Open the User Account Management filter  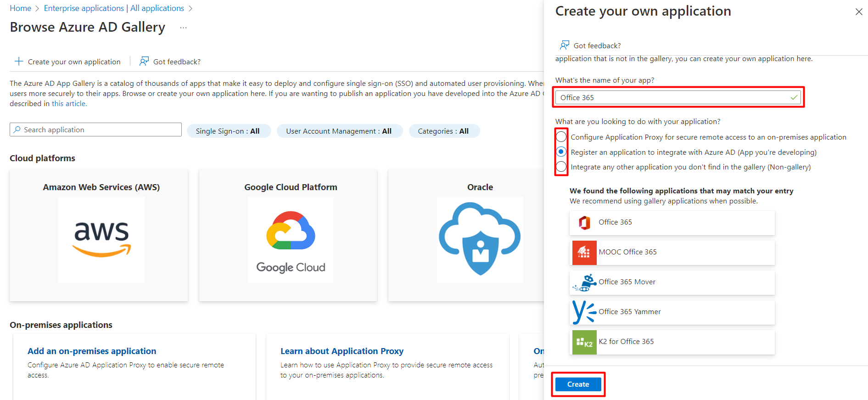(340, 131)
